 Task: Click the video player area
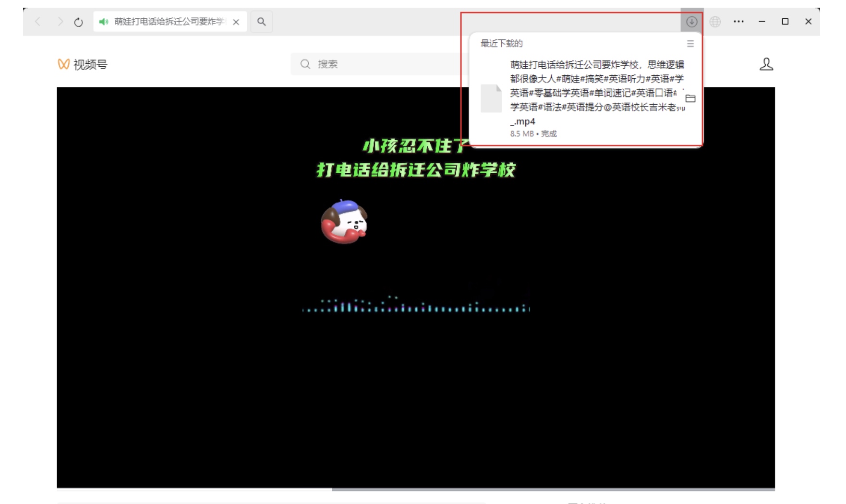[x=416, y=287]
